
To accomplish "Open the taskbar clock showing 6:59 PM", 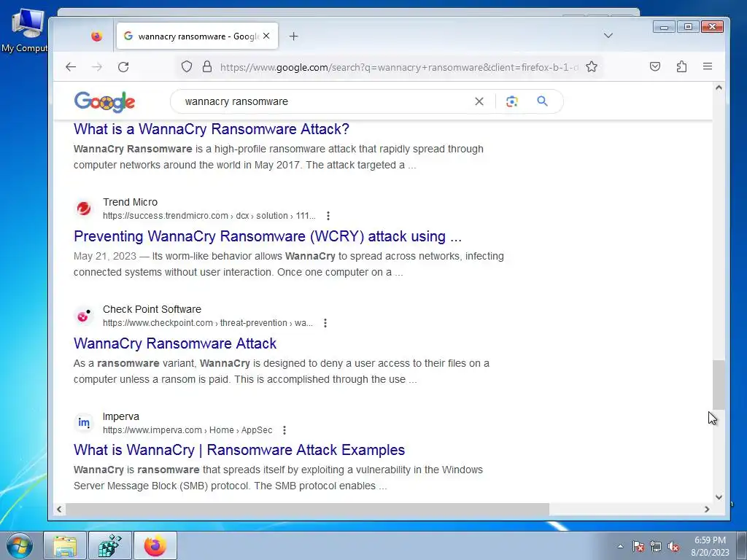I will coord(710,546).
